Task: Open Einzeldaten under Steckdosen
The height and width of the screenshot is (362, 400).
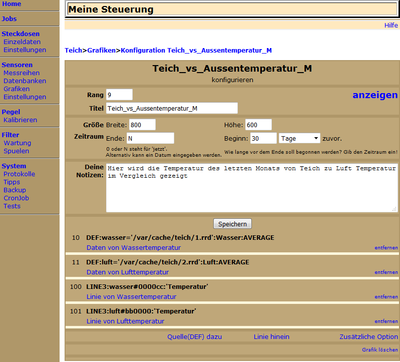Action: click(x=22, y=42)
